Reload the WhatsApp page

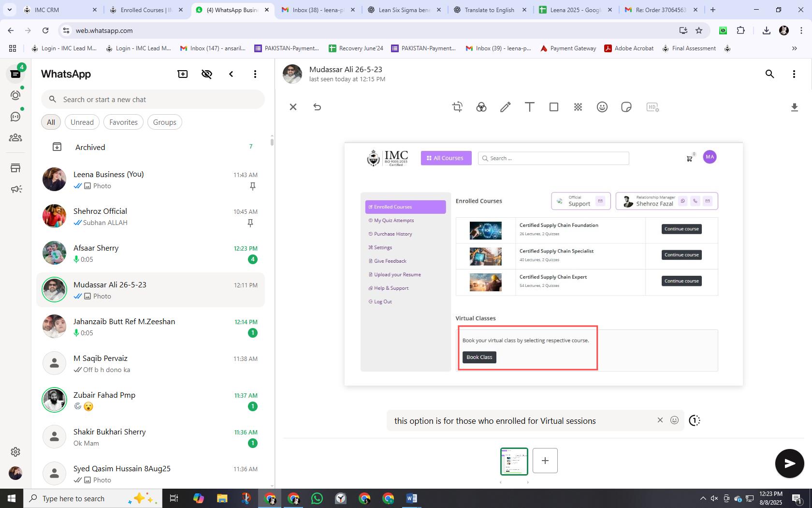(x=45, y=30)
